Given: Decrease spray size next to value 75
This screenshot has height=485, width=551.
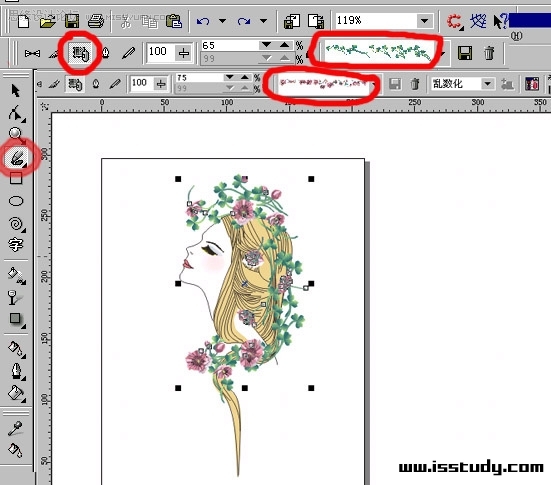Looking at the screenshot, I should pos(230,77).
